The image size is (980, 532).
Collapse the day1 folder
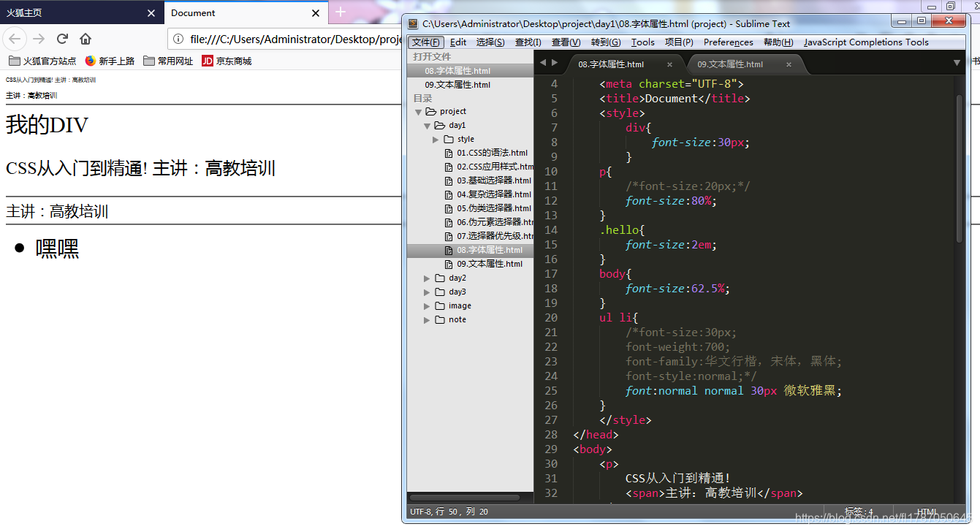point(427,126)
